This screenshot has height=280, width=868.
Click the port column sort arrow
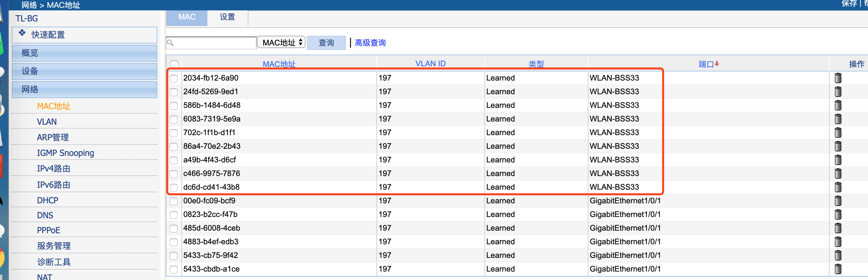tap(717, 64)
